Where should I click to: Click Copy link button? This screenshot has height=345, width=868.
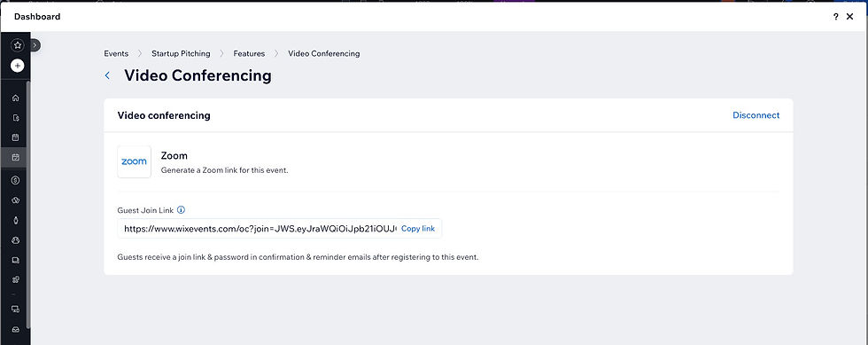pos(418,229)
